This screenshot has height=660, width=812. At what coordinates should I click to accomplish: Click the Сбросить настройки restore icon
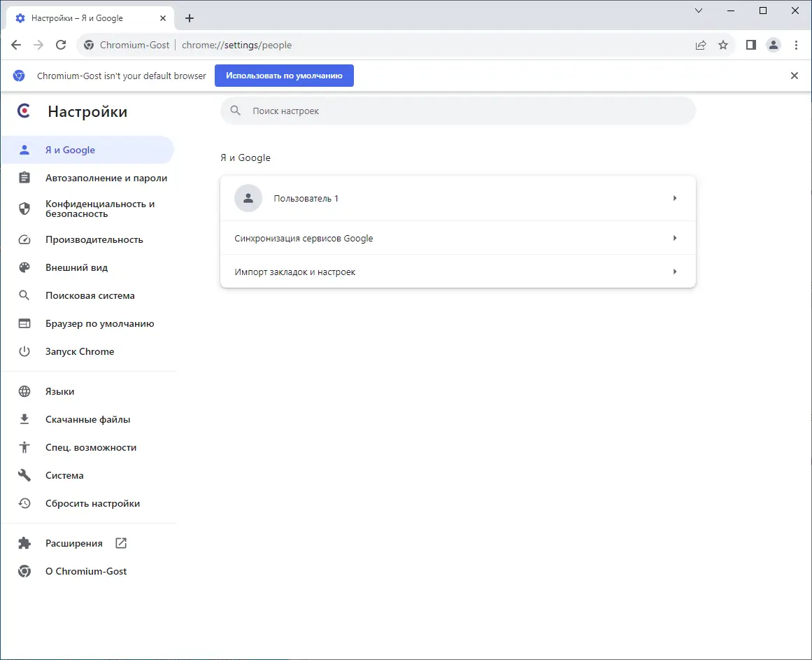pyautogui.click(x=24, y=503)
